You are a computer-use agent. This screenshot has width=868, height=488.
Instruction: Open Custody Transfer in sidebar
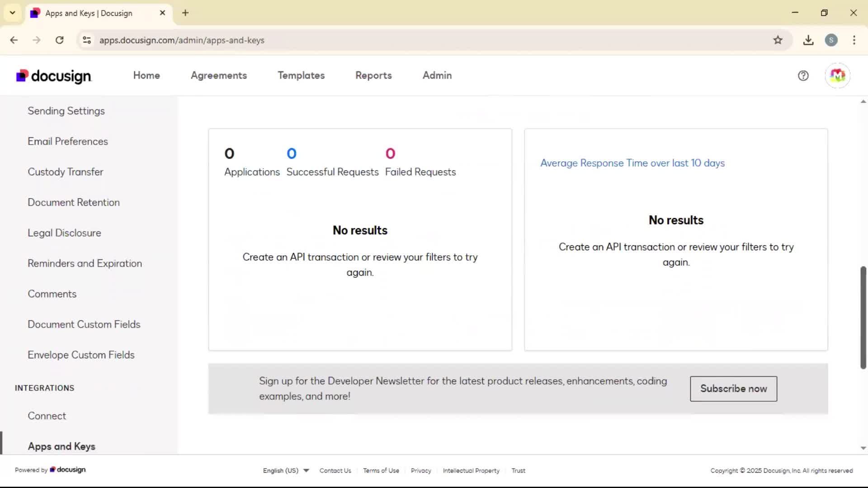(66, 172)
